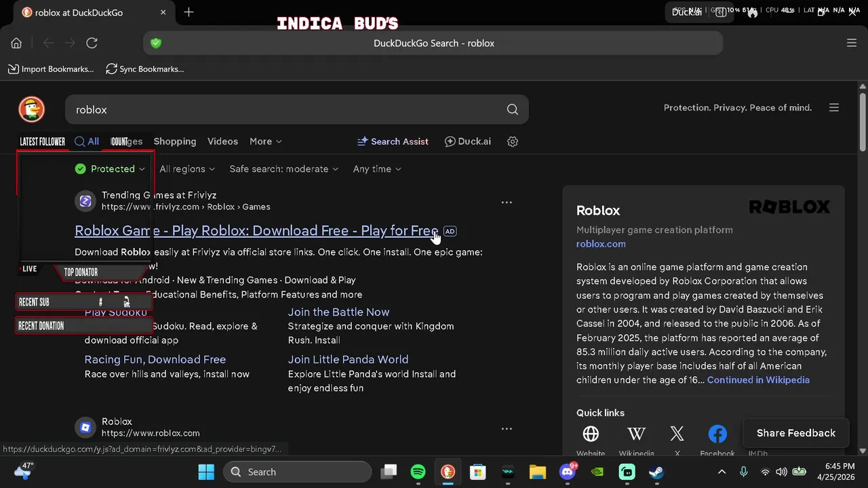Open Duck.ai next to Search Assist
The height and width of the screenshot is (488, 868).
468,142
